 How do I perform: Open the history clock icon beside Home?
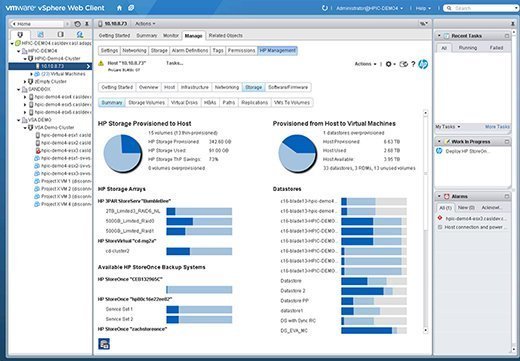[77, 24]
